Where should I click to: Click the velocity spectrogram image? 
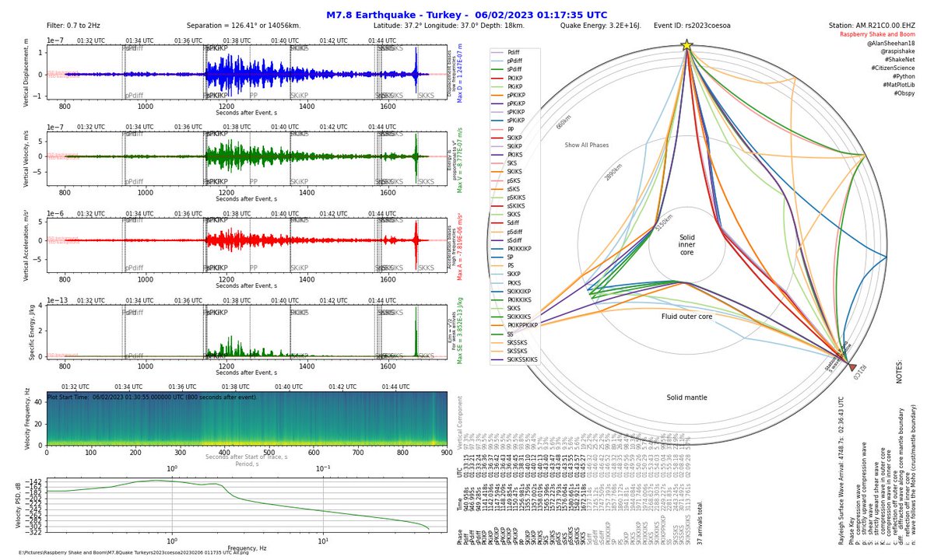(x=247, y=418)
